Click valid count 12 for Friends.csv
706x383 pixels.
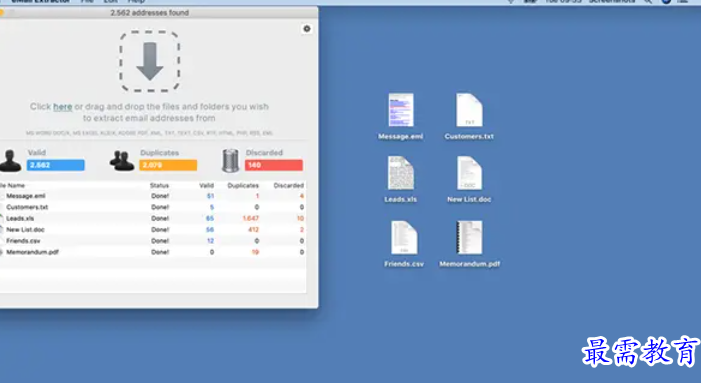coord(210,241)
